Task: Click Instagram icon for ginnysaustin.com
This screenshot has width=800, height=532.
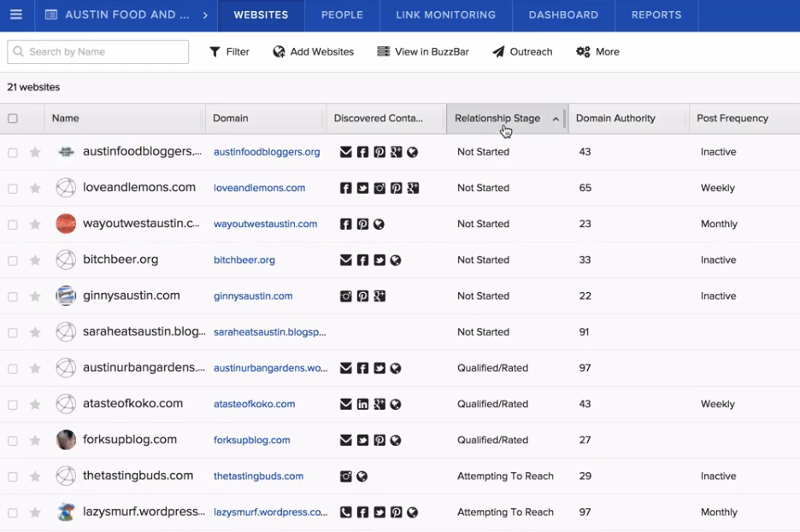Action: pos(346,296)
